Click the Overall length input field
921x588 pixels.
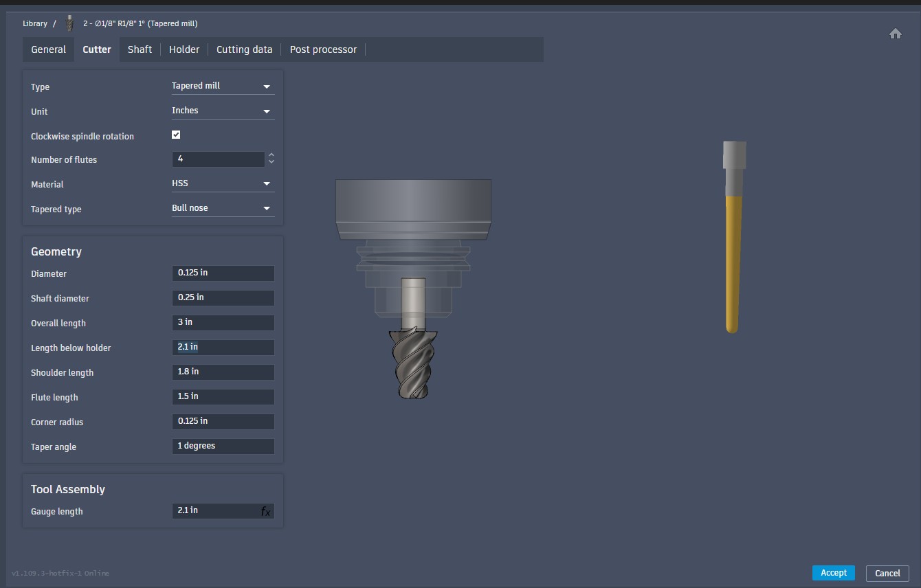[x=223, y=322]
